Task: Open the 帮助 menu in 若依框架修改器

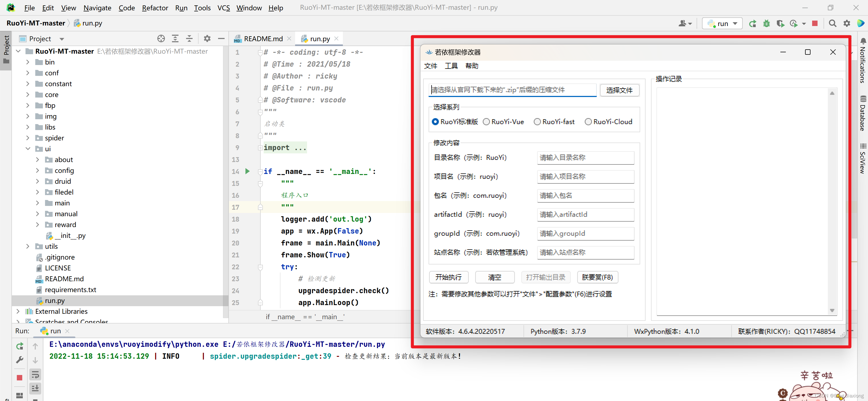Action: click(472, 66)
